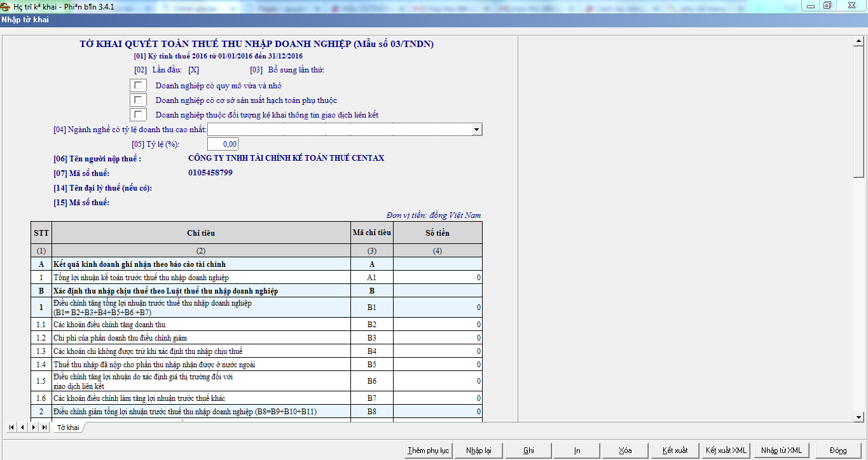868x460 pixels.
Task: Check 'giao dịch liên kết' declaration box
Action: [138, 115]
